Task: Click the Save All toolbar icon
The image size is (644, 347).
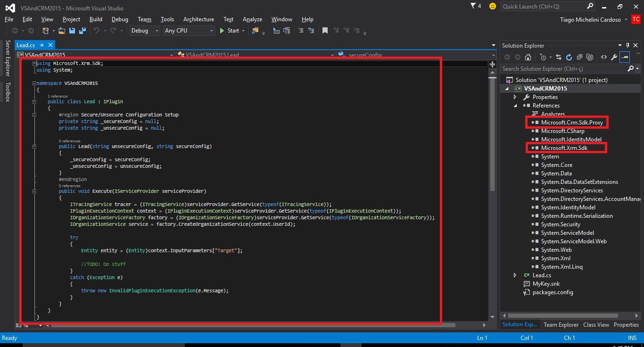Action: pos(83,31)
